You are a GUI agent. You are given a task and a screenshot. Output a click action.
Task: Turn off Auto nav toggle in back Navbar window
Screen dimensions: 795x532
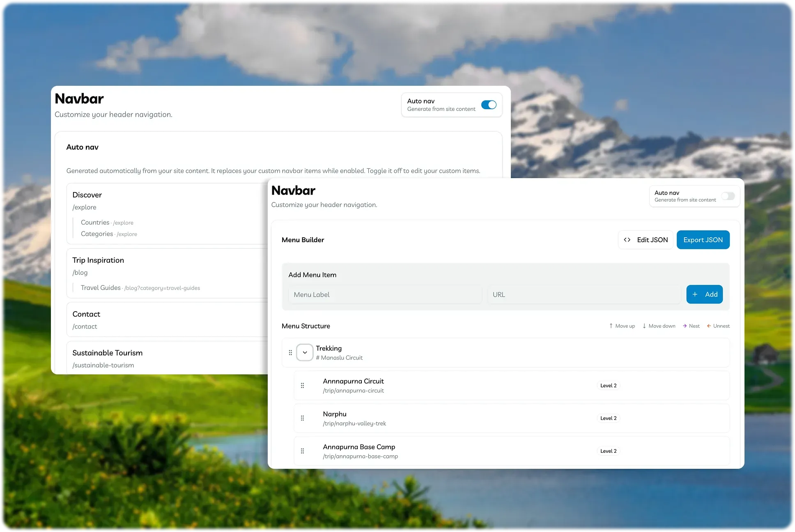click(x=489, y=105)
